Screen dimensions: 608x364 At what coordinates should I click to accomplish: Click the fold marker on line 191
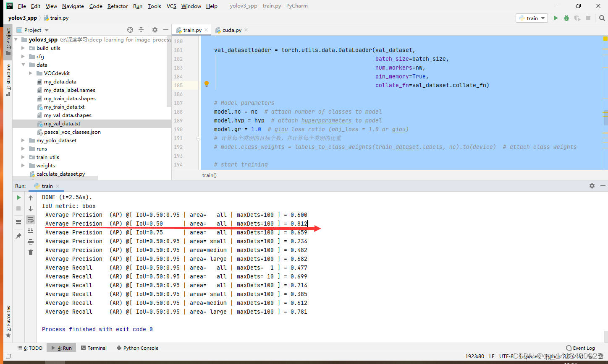point(198,138)
